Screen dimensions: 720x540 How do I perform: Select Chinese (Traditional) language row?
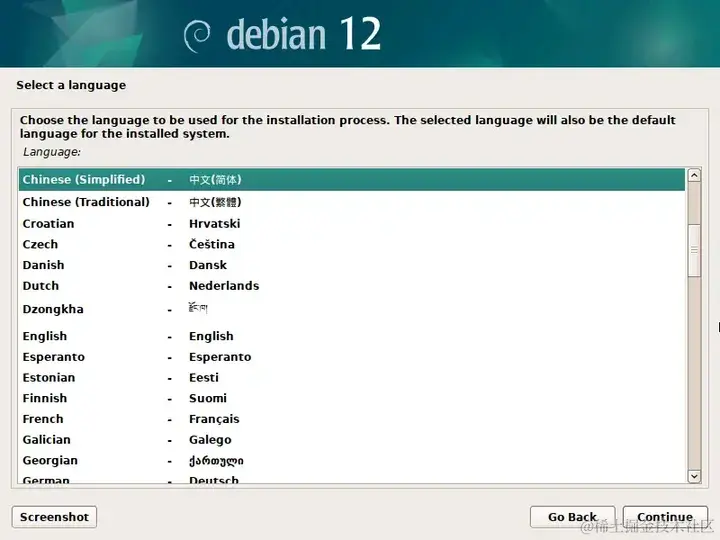352,202
